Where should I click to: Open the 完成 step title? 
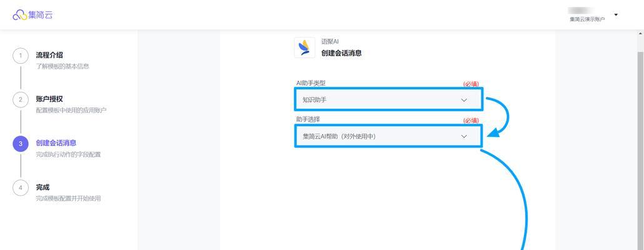(43, 187)
